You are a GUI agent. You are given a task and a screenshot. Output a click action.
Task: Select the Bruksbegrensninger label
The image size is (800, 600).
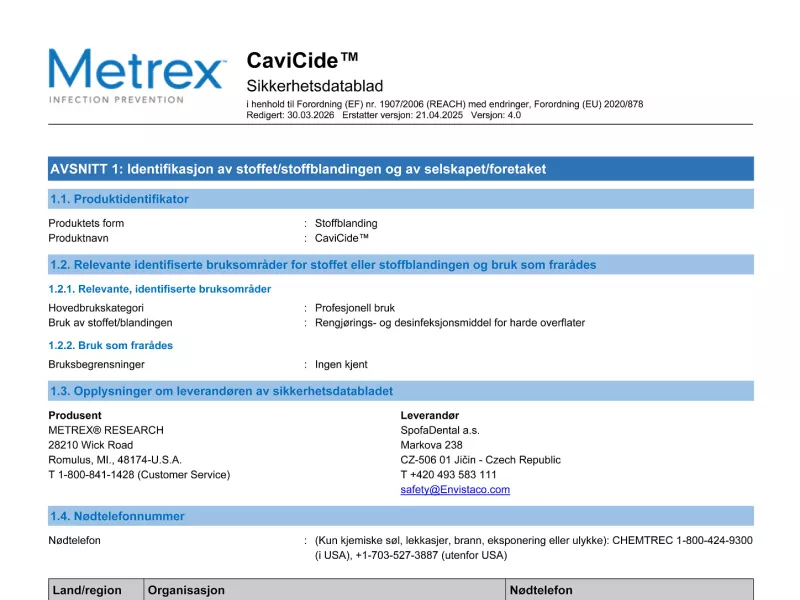point(96,364)
